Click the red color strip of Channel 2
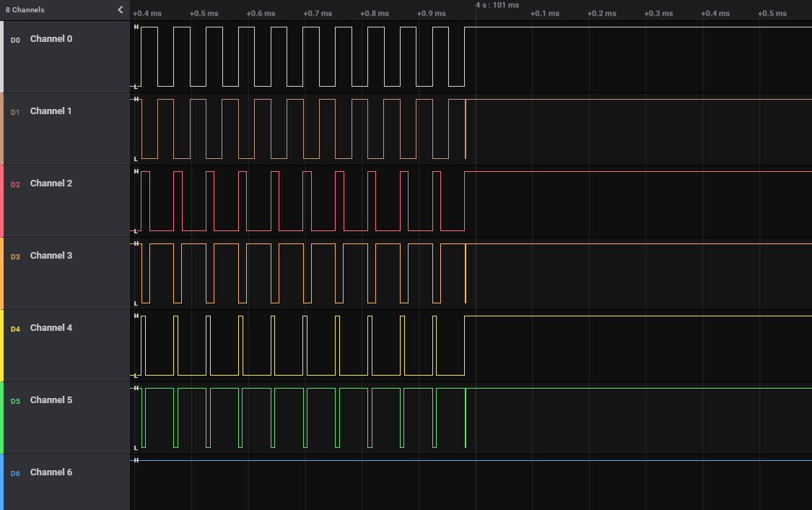812x510 pixels. tap(2, 201)
